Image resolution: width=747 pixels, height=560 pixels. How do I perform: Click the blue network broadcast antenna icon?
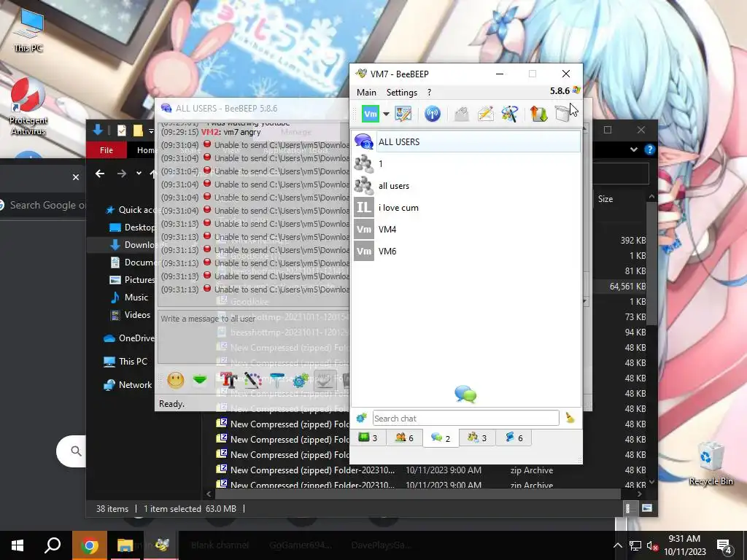432,114
